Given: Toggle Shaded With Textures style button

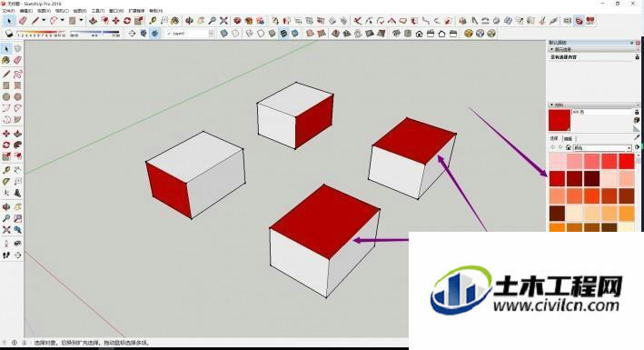Looking at the screenshot, I should click(283, 34).
